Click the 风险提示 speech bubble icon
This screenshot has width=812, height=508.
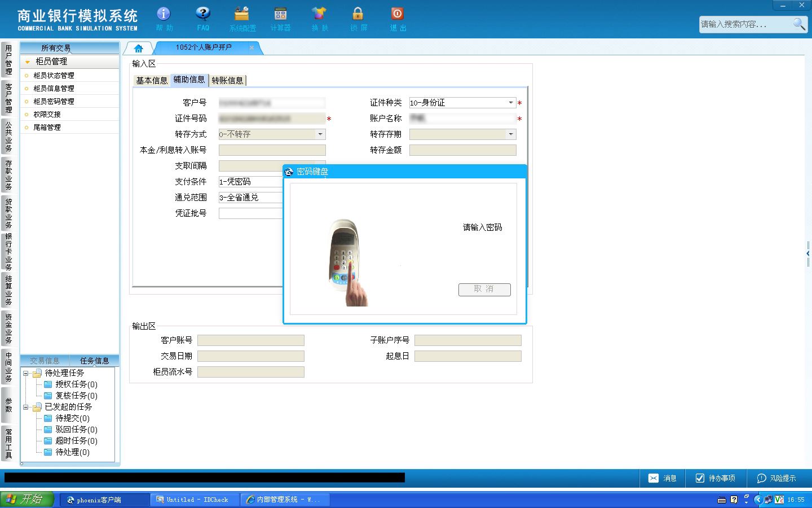[x=761, y=478]
